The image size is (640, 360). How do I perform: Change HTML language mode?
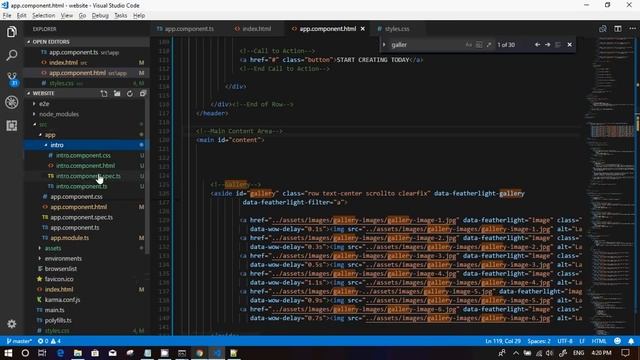[x=599, y=341]
